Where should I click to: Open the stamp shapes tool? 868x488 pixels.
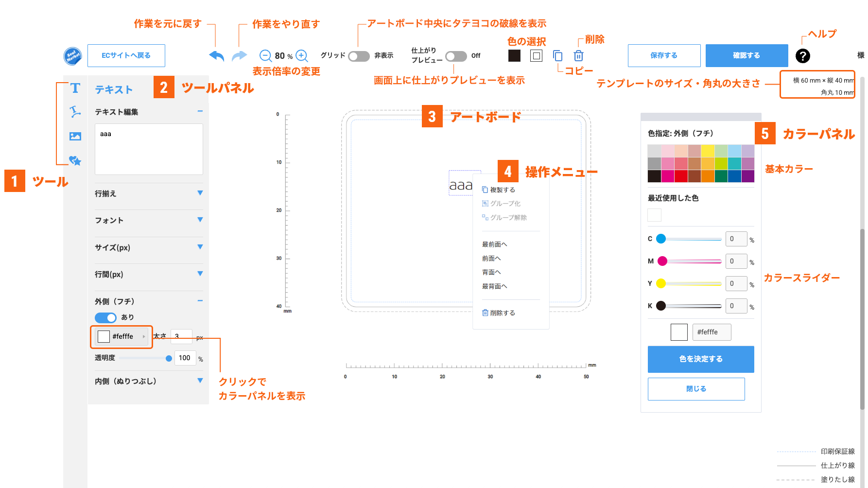pyautogui.click(x=75, y=160)
